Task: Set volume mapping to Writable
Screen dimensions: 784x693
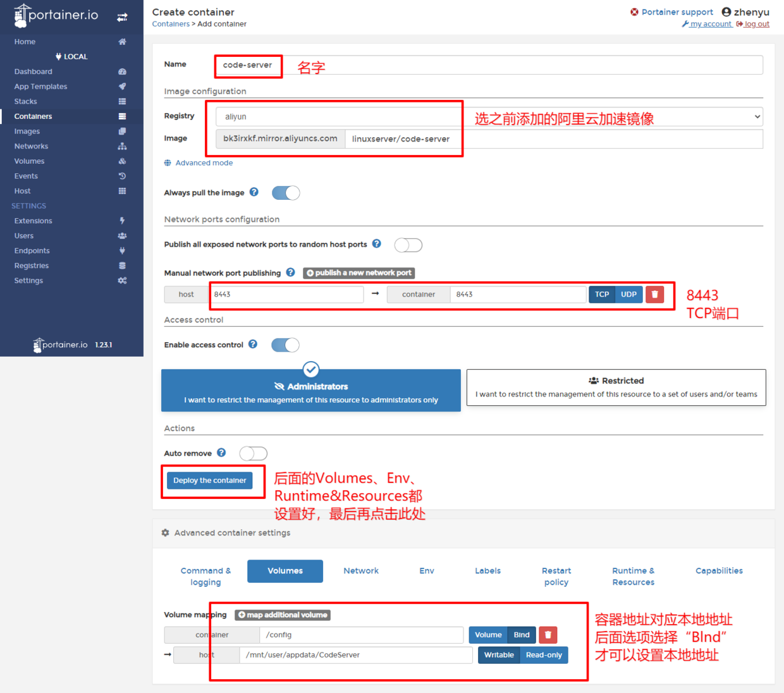Action: (499, 655)
